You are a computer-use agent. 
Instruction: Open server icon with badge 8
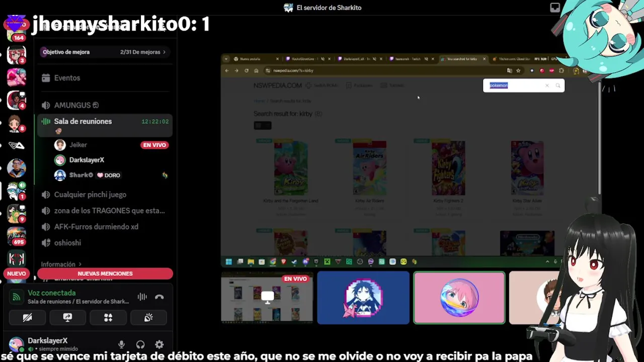coord(16,123)
